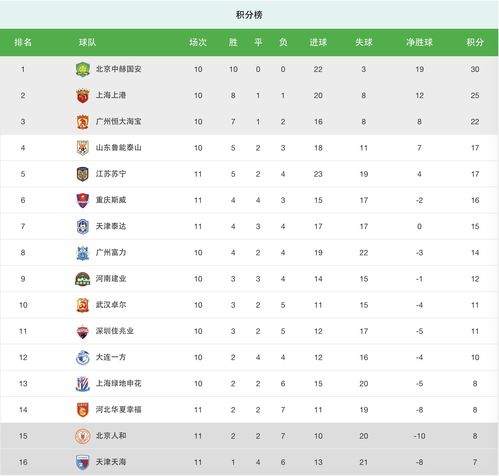
Task: Click the 进球 column header
Action: point(318,42)
